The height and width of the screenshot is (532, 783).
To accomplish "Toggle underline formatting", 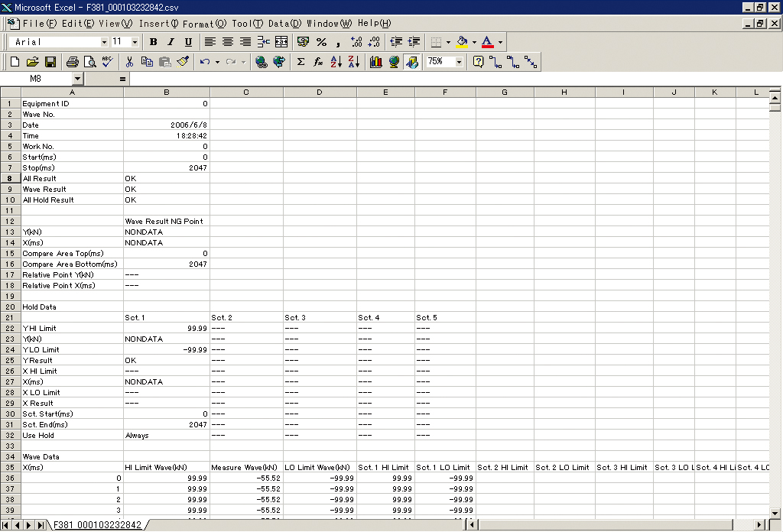I will (188, 42).
